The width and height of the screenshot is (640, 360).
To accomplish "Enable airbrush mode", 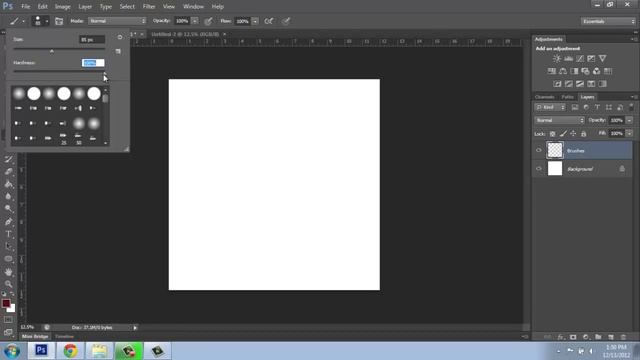I will click(269, 21).
